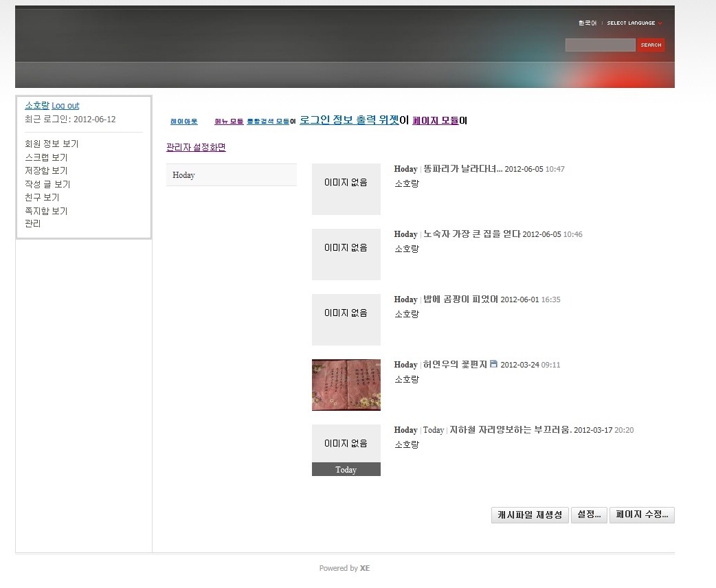Open 쪽지함 보기 message box

tap(46, 211)
